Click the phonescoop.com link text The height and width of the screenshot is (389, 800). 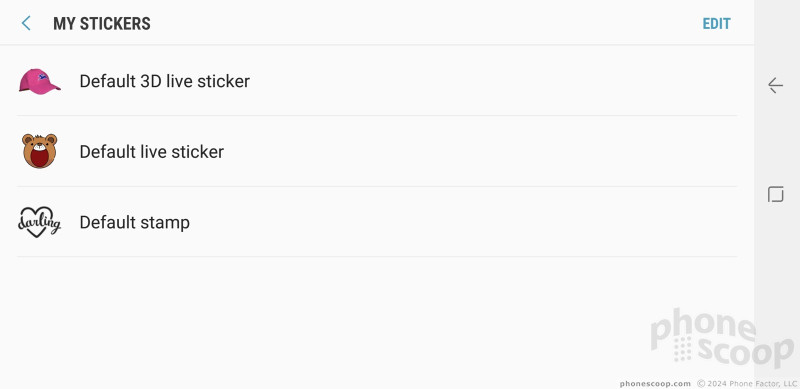(x=655, y=383)
